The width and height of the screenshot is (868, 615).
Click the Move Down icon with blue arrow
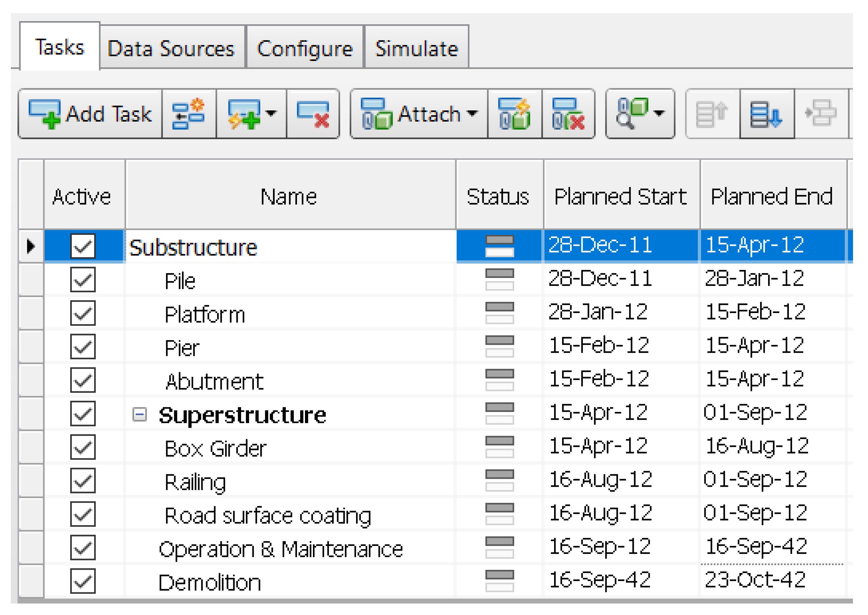pyautogui.click(x=766, y=114)
